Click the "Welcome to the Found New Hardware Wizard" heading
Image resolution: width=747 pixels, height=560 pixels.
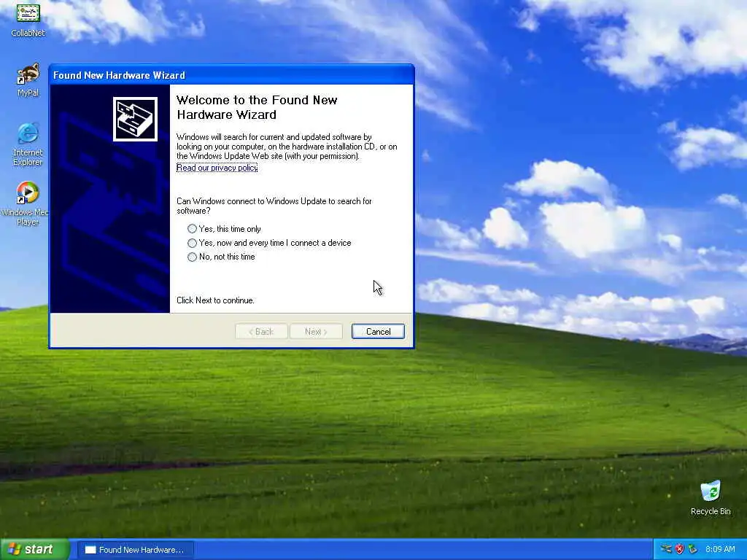(x=257, y=107)
